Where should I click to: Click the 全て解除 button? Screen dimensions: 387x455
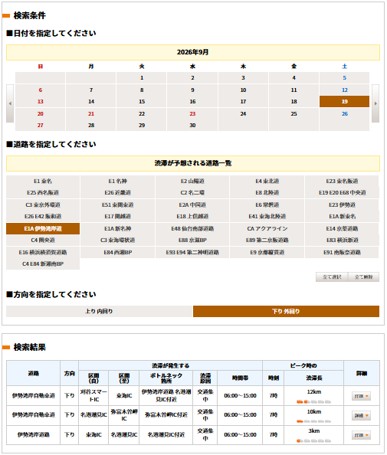pos(364,277)
